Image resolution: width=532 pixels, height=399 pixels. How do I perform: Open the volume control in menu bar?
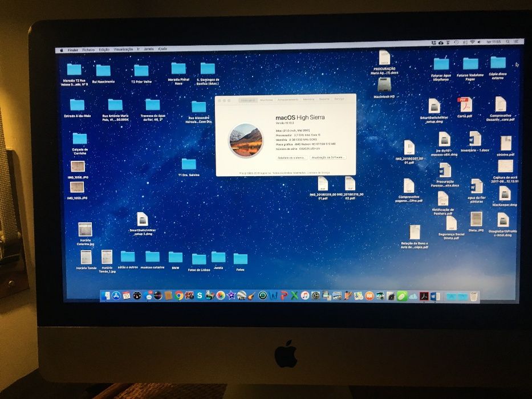[479, 42]
